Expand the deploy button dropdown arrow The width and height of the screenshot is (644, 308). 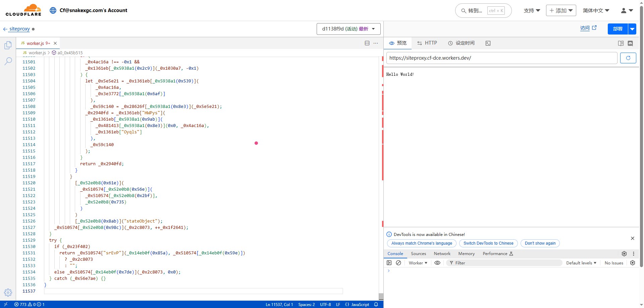coord(632,29)
